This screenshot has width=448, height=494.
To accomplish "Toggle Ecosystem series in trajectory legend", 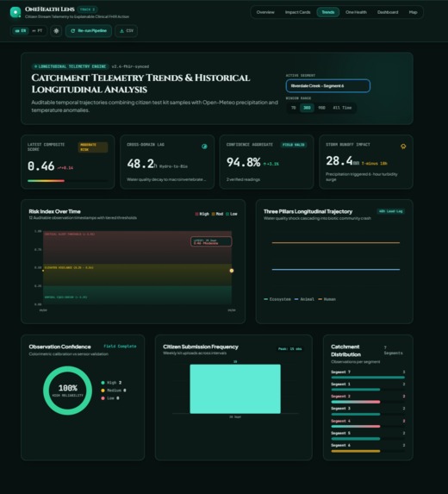I will 277,299.
